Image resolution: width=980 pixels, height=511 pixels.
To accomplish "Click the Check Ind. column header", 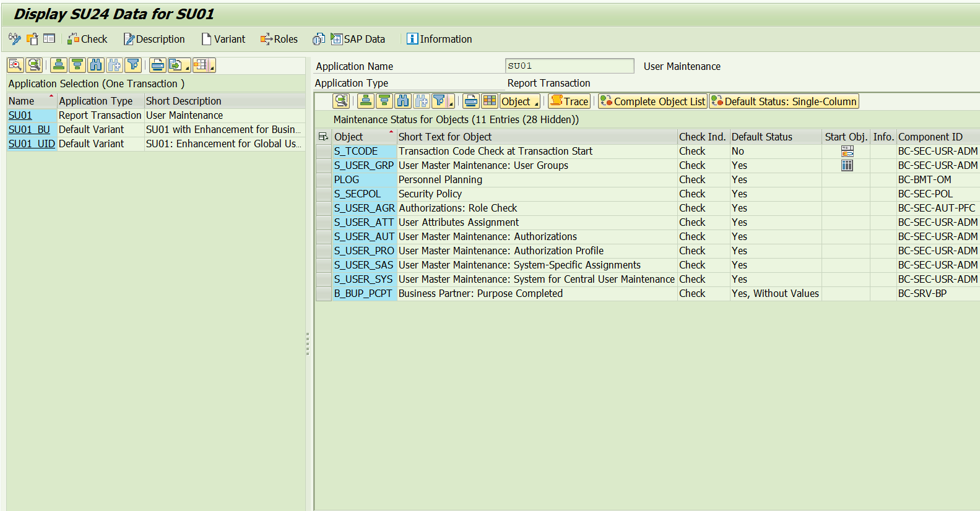I will pos(703,137).
